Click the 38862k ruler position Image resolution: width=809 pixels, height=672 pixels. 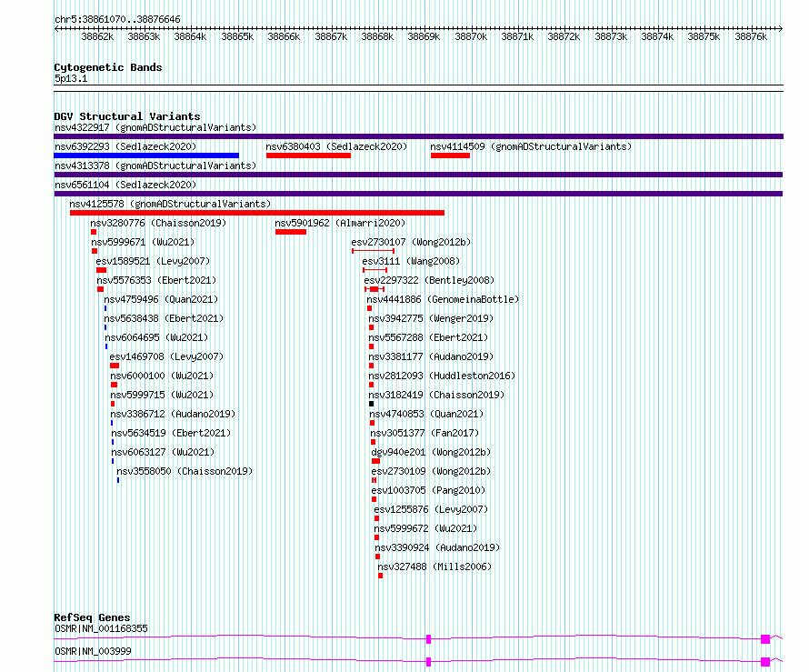point(97,36)
